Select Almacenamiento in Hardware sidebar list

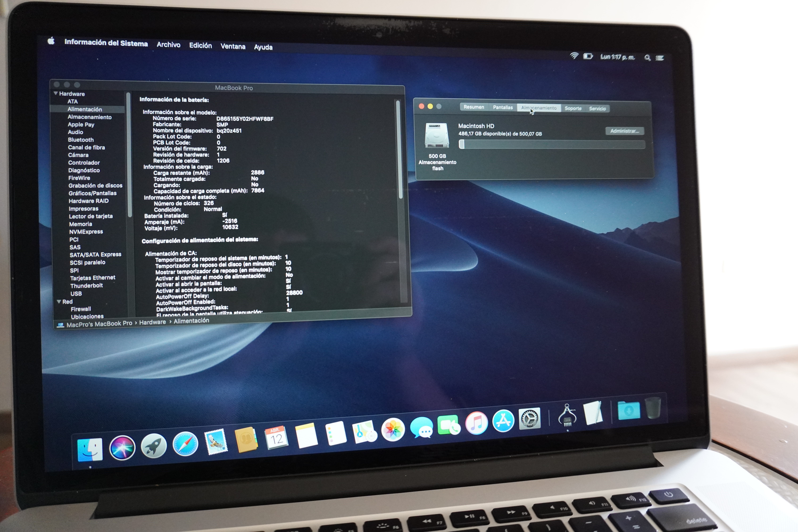(x=90, y=117)
